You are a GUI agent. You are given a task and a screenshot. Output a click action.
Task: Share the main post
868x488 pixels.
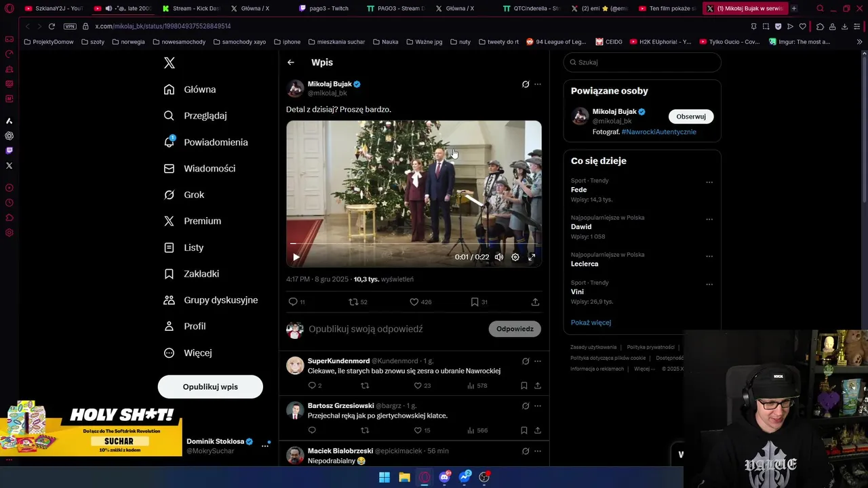[535, 302]
